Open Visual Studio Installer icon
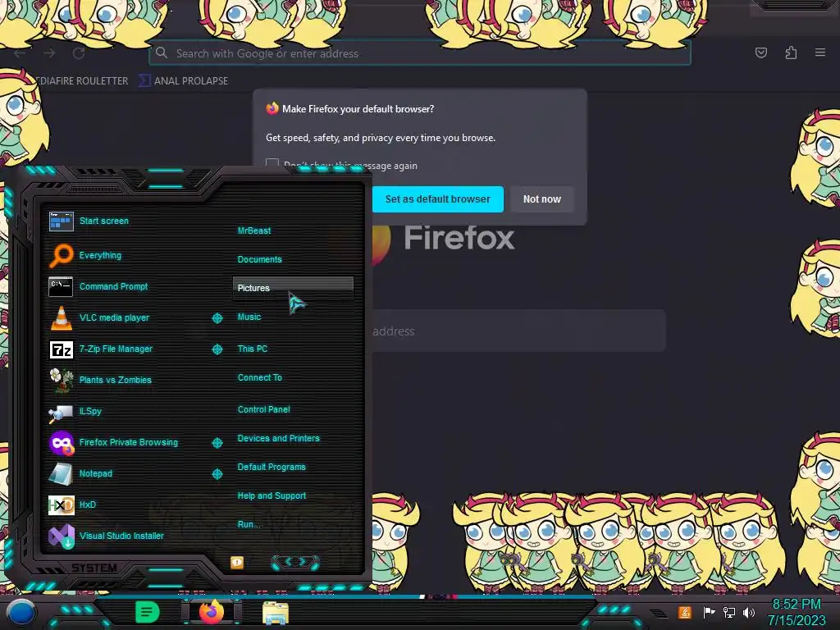The image size is (840, 630). [x=61, y=536]
